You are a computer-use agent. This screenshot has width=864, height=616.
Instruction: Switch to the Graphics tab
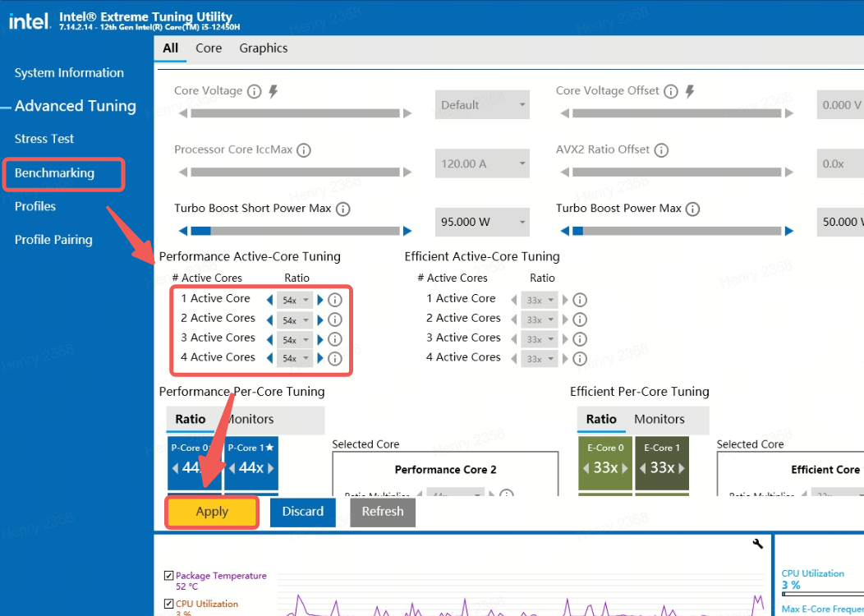264,48
